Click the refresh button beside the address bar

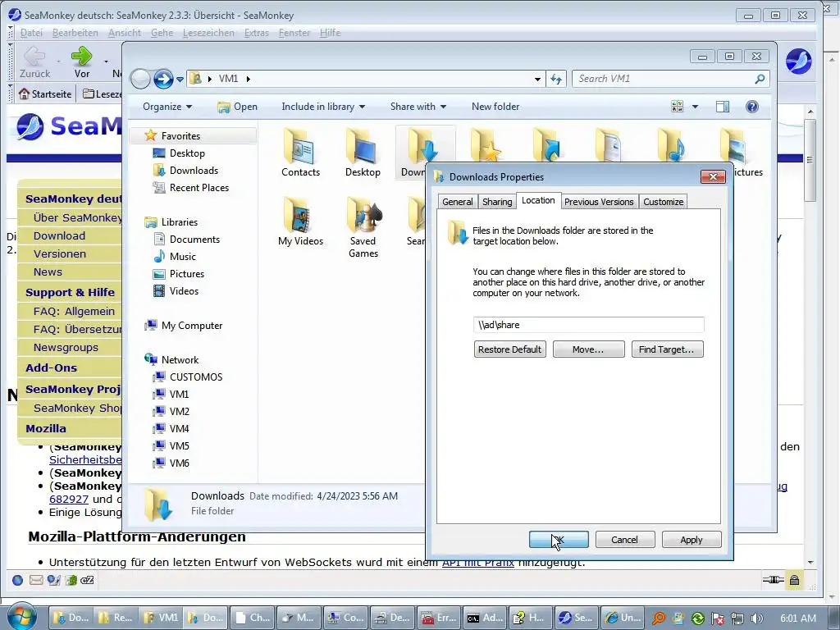556,79
